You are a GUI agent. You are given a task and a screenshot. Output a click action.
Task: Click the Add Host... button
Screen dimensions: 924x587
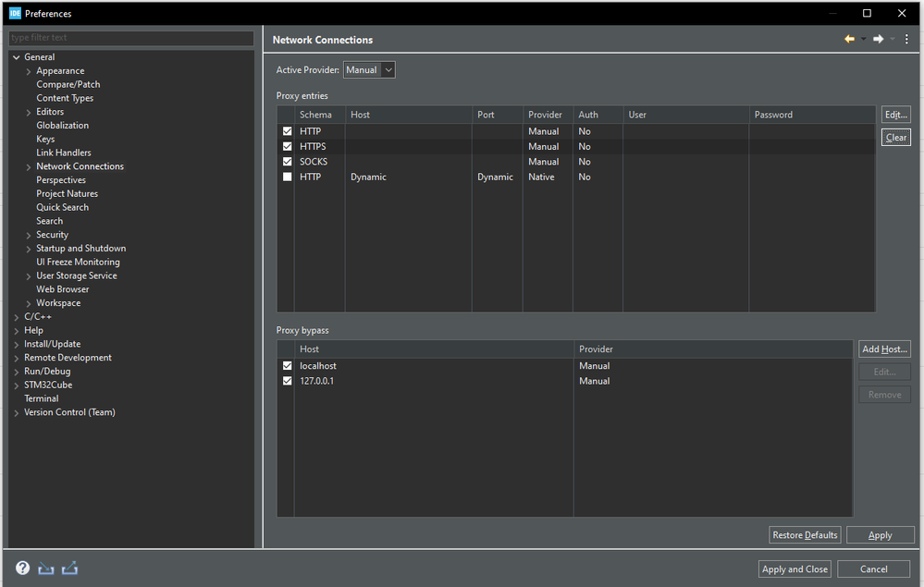point(884,349)
